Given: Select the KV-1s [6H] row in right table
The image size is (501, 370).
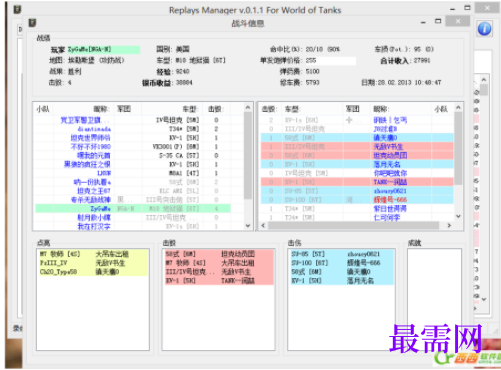Looking at the screenshot, I should 357,120.
